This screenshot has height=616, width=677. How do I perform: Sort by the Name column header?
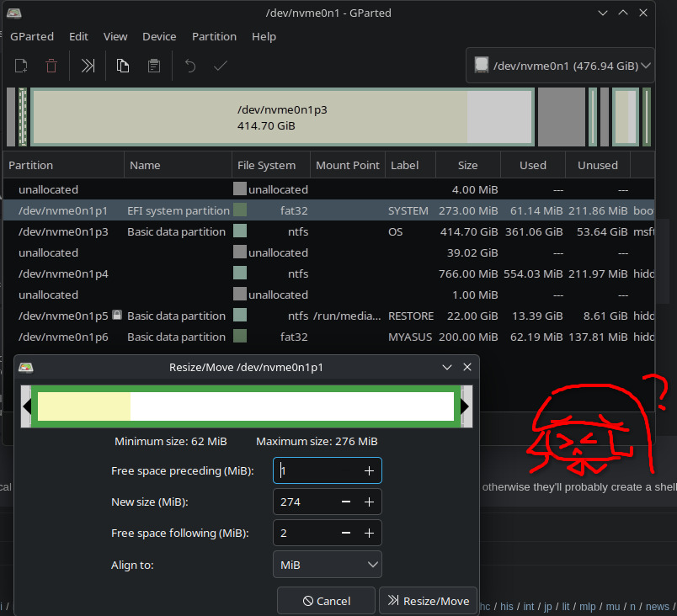point(178,165)
